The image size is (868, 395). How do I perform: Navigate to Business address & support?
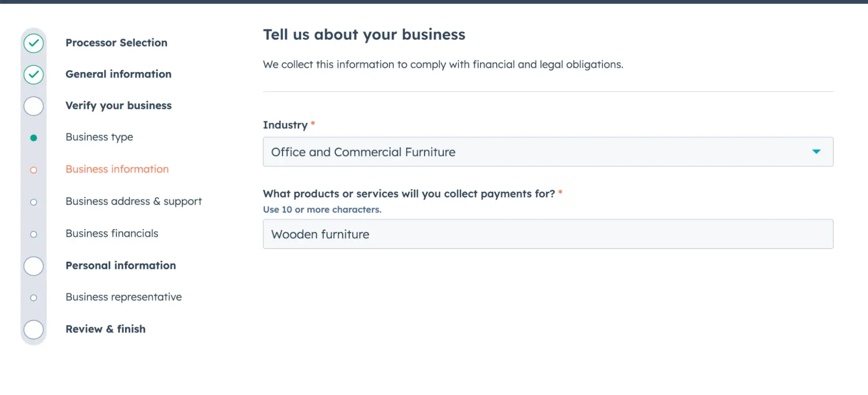coord(134,201)
